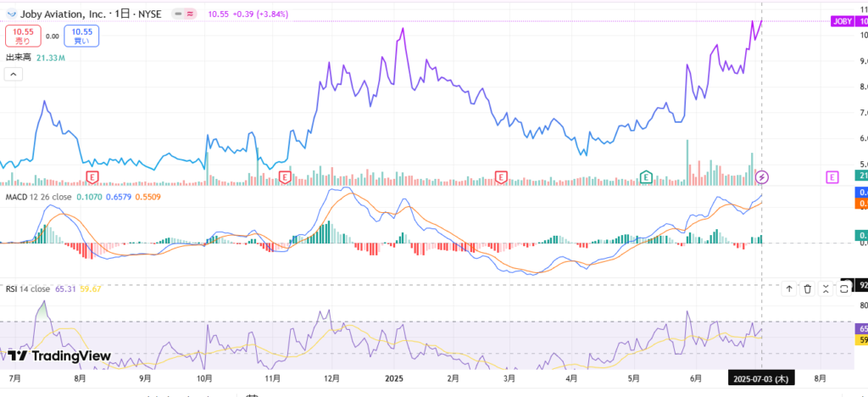
Task: Delete the RSI pane with trash icon
Action: click(x=808, y=288)
